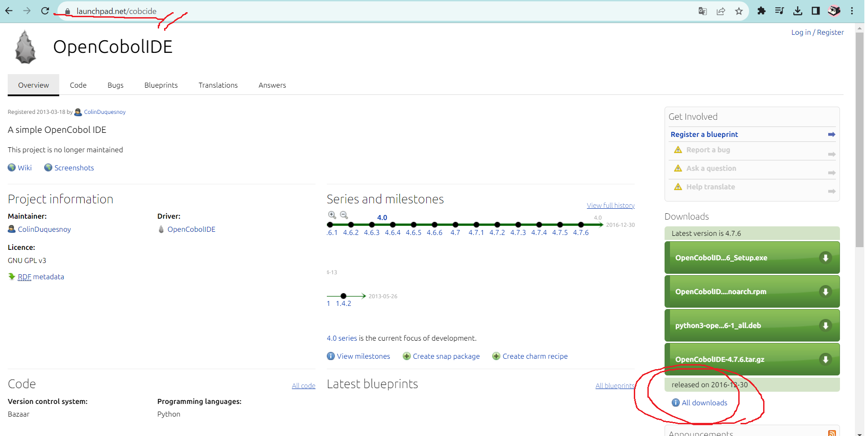Click View full history link
The image size is (868, 436).
click(x=611, y=205)
